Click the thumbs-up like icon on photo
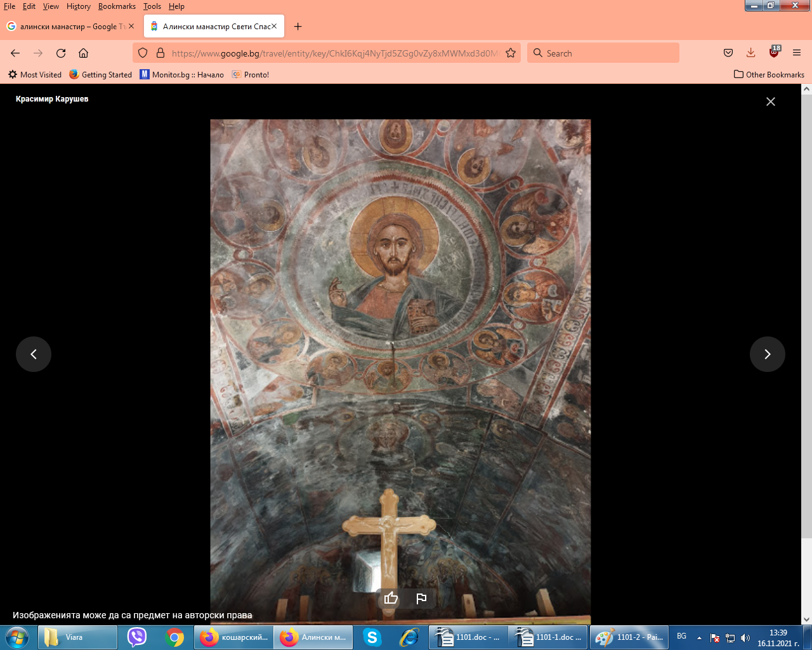 (x=391, y=598)
